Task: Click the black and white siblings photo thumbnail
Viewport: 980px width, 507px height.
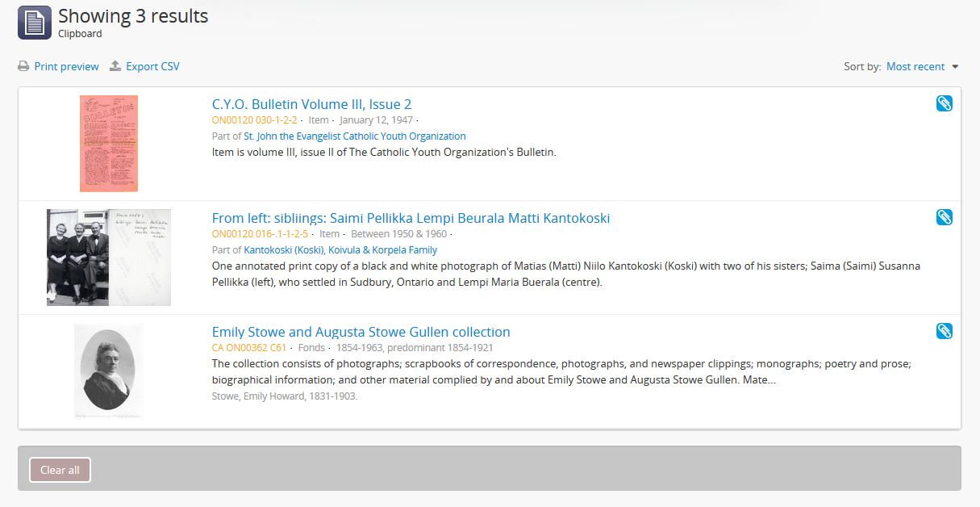Action: click(x=109, y=258)
